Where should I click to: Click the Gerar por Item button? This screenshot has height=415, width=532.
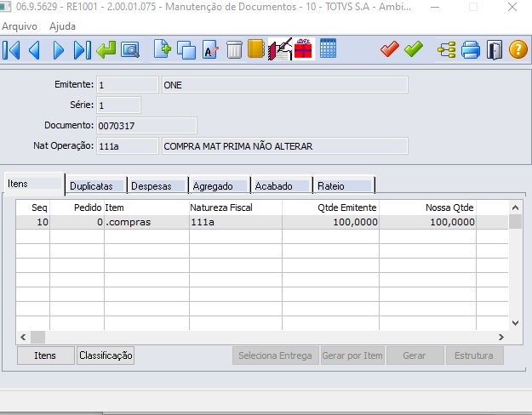click(352, 355)
